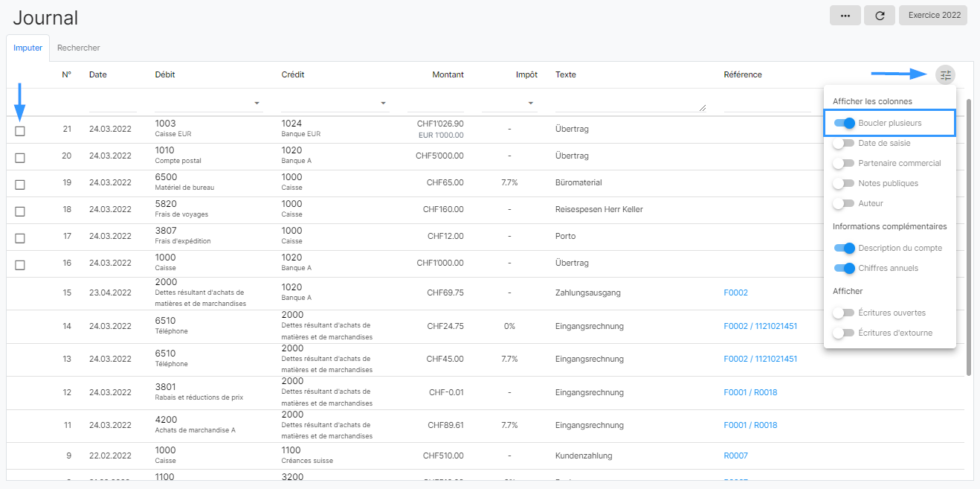Viewport: 980px width, 489px height.
Task: Open the Crédit account dropdown
Action: coord(335,103)
